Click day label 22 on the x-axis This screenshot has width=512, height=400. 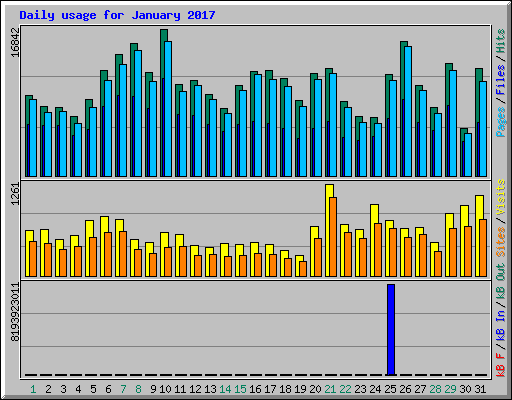coord(345,389)
